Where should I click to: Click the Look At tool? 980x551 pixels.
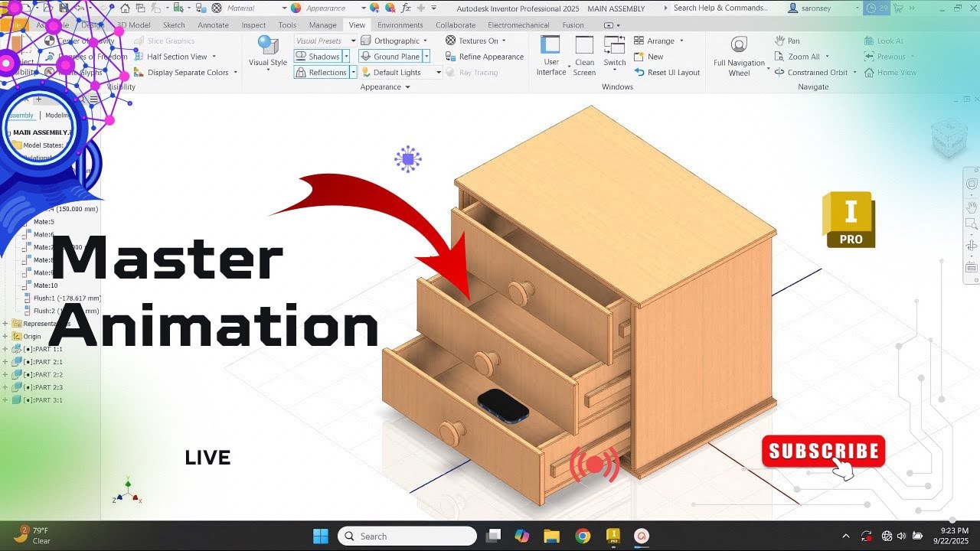pyautogui.click(x=884, y=41)
